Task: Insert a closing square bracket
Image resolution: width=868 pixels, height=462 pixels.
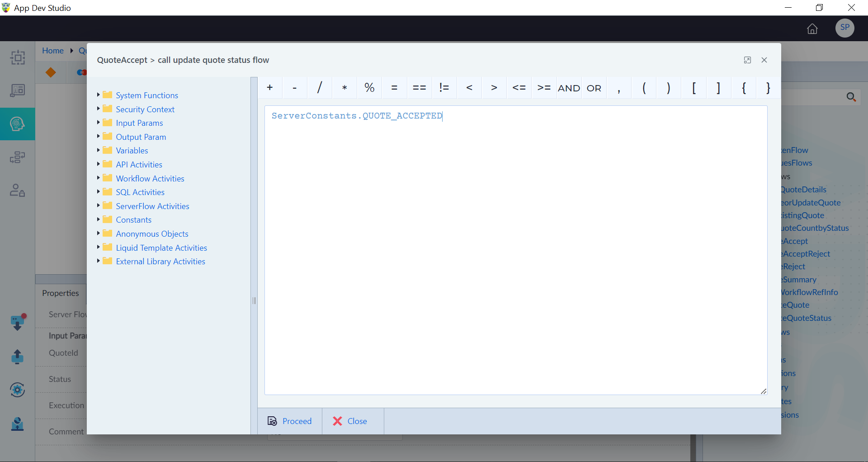Action: click(x=718, y=88)
